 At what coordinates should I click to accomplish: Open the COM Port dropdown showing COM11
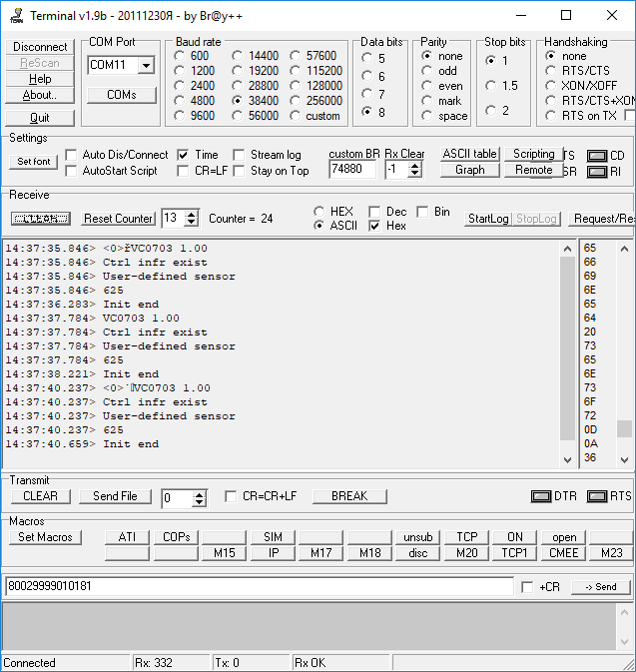[147, 66]
